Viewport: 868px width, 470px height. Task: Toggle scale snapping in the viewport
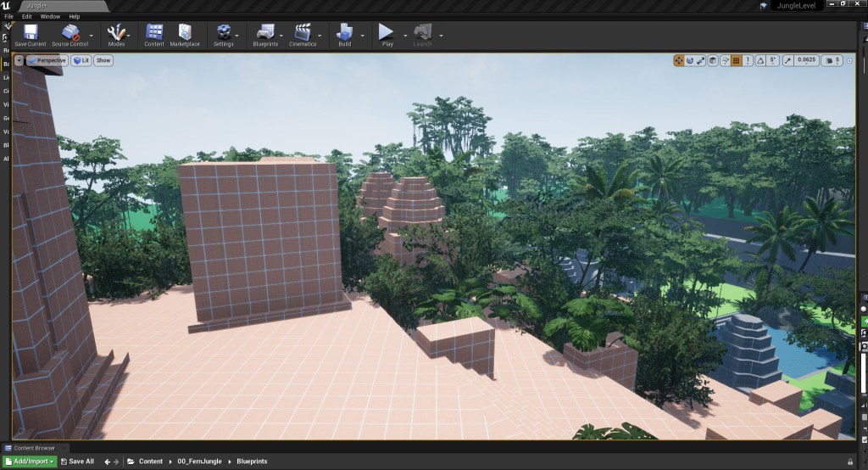click(x=787, y=60)
